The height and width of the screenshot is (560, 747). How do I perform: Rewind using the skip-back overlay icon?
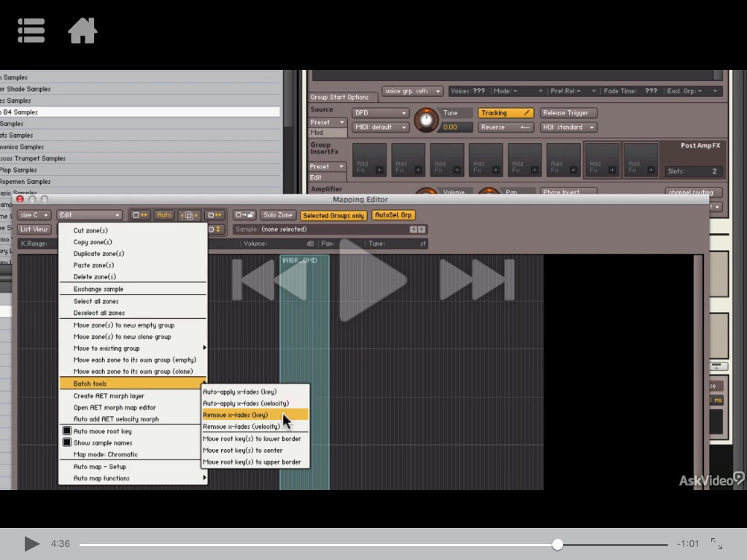pyautogui.click(x=268, y=279)
